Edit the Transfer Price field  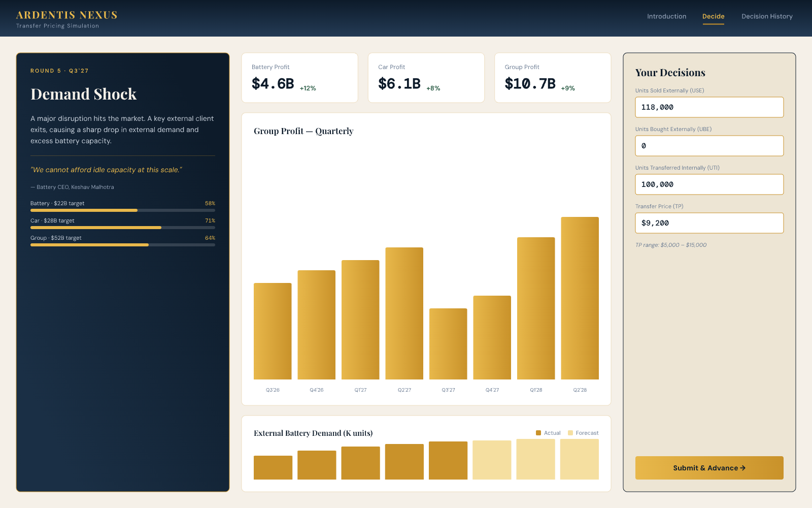click(709, 223)
